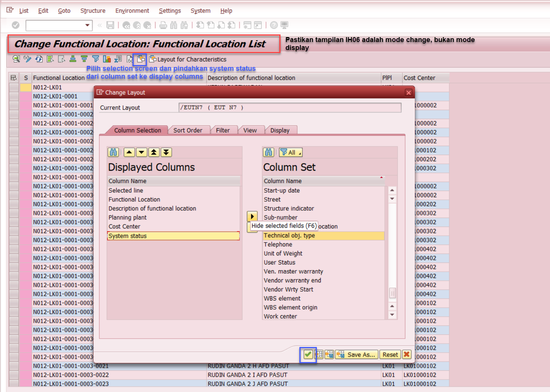This screenshot has width=550, height=392.
Task: Open the highlighted Select Layout toolbar icon
Action: point(140,59)
